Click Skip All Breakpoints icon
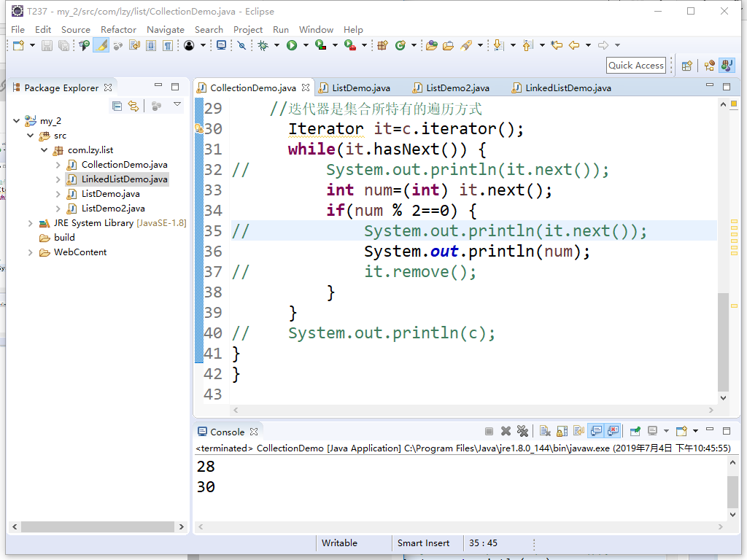This screenshot has width=747, height=560. click(x=242, y=45)
